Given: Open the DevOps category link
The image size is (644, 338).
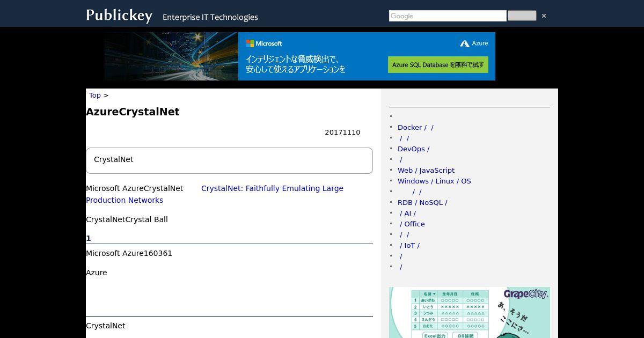Looking at the screenshot, I should pos(413,149).
